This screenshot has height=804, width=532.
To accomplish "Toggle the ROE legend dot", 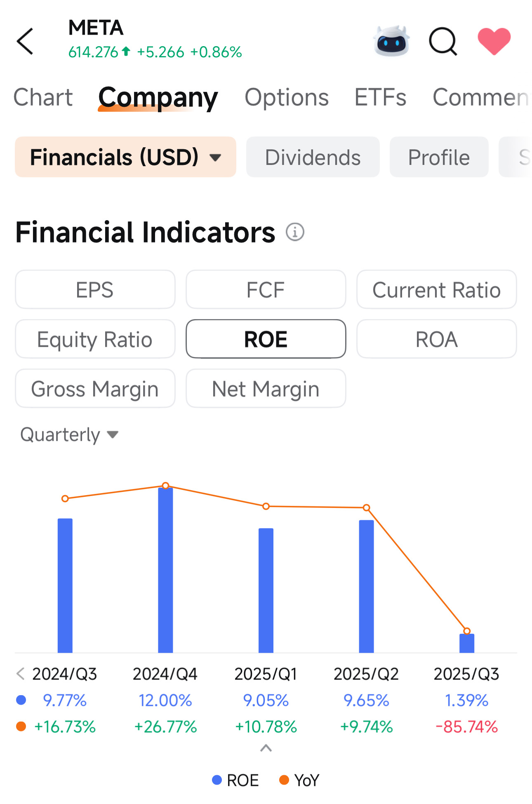I will pyautogui.click(x=217, y=780).
